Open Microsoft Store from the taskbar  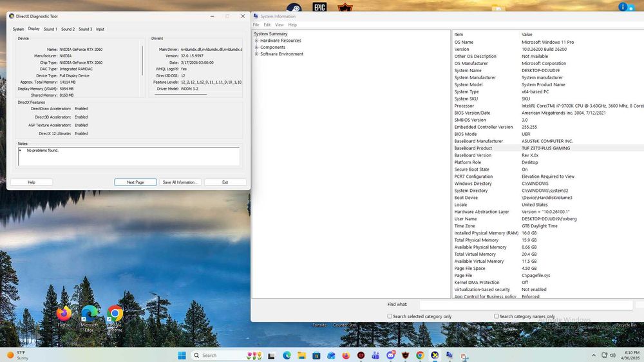[316, 356]
